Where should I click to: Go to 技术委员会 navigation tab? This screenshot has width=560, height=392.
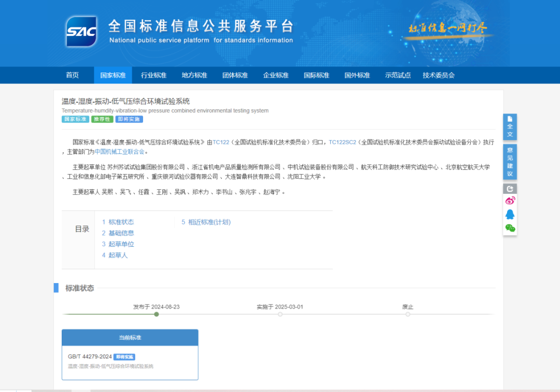[438, 75]
